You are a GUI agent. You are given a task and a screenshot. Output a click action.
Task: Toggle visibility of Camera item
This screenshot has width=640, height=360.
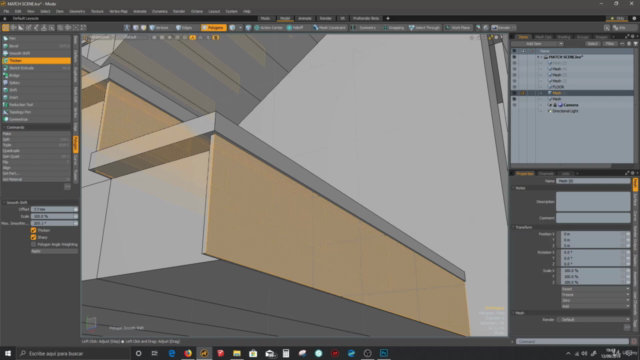[x=514, y=105]
